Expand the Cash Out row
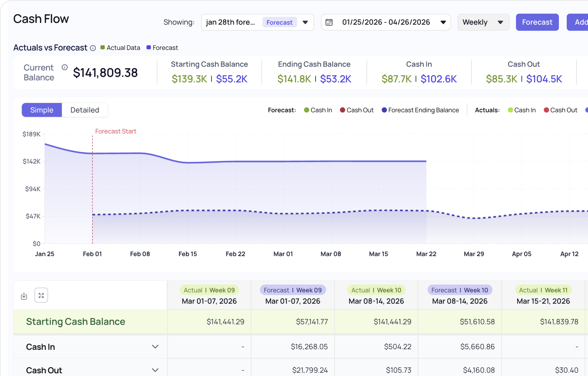 pyautogui.click(x=155, y=370)
